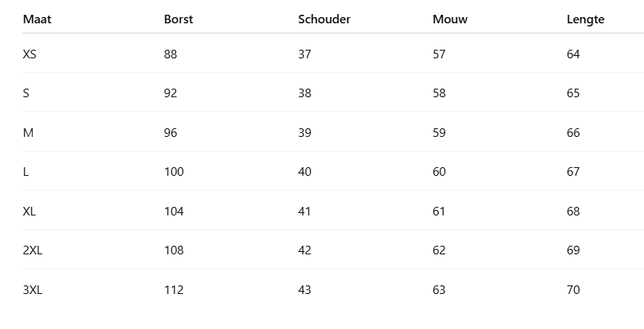Click chest value 112 for size 3XL
644x329 pixels.
pyautogui.click(x=173, y=290)
